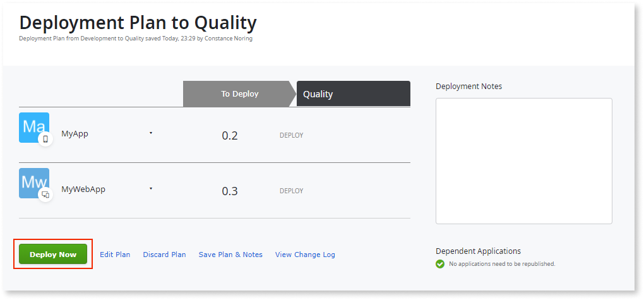Click the MyApp application icon
This screenshot has height=300, width=644.
[33, 127]
